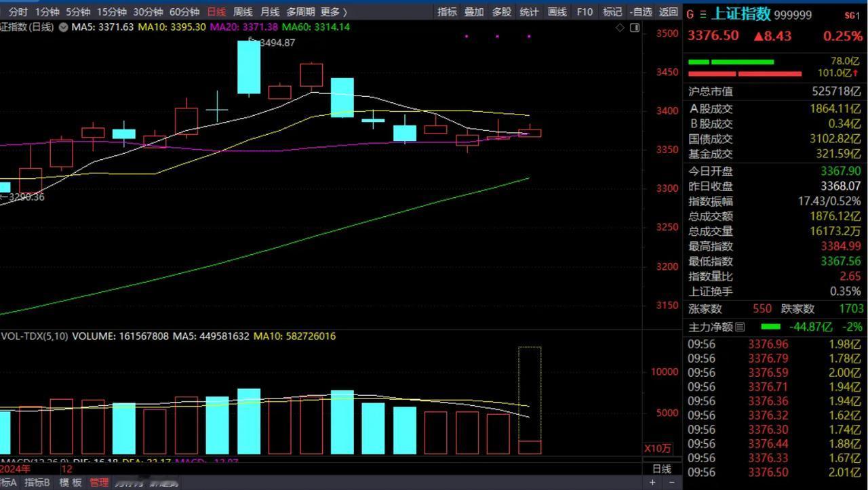The image size is (868, 490).
Task: Click the 标记 mark button
Action: tap(612, 12)
